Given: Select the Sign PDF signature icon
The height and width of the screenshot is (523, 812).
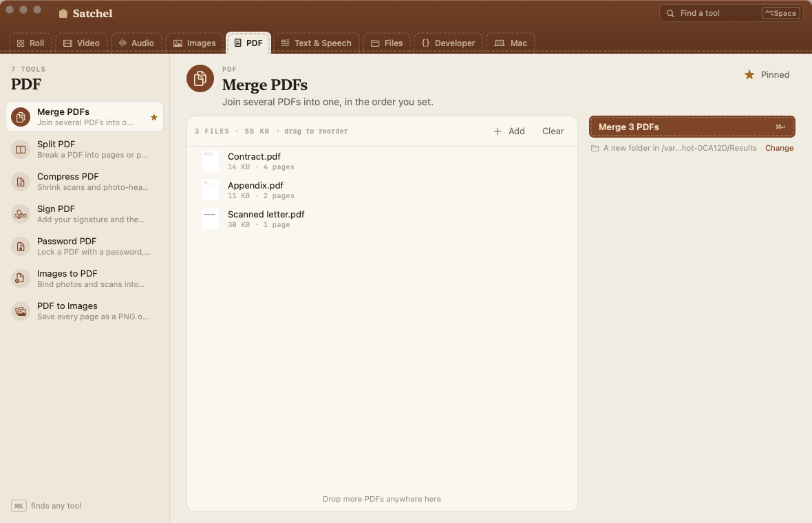Looking at the screenshot, I should [x=21, y=215].
